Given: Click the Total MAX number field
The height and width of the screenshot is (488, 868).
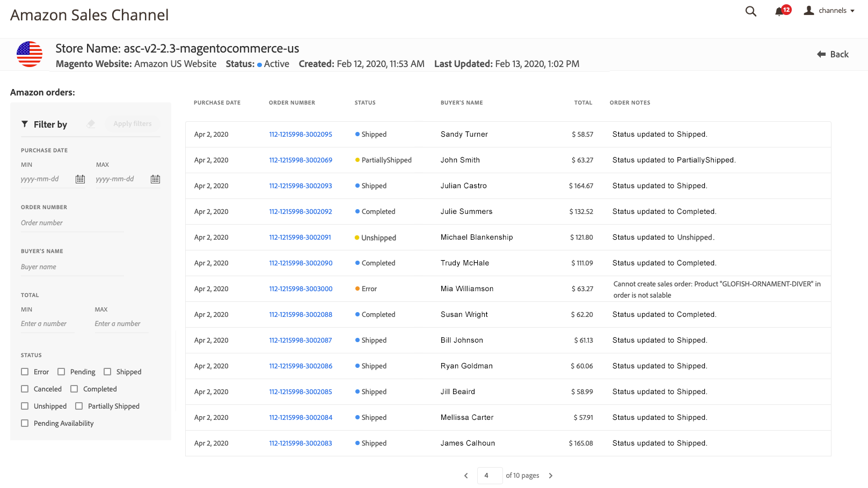Looking at the screenshot, I should coord(121,324).
